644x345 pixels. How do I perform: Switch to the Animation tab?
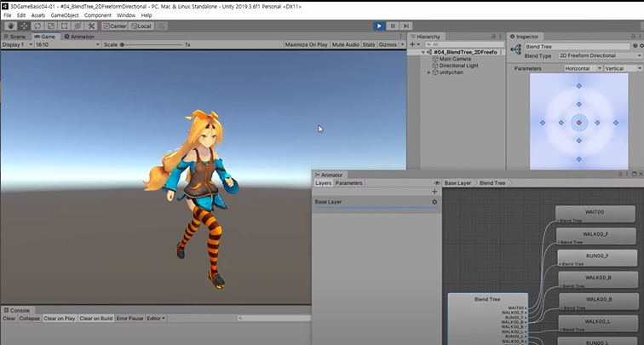[80, 36]
